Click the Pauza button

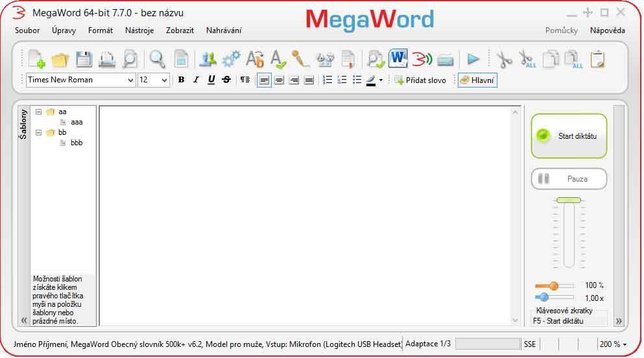[569, 178]
